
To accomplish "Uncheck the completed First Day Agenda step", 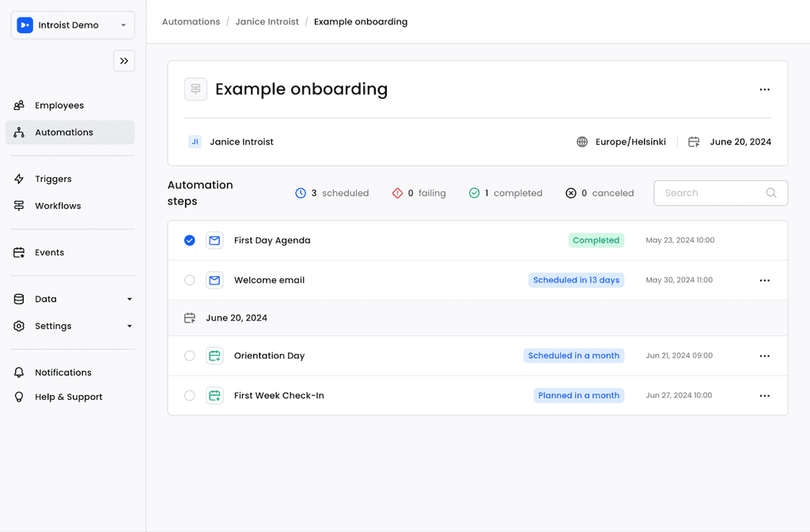I will click(x=189, y=240).
